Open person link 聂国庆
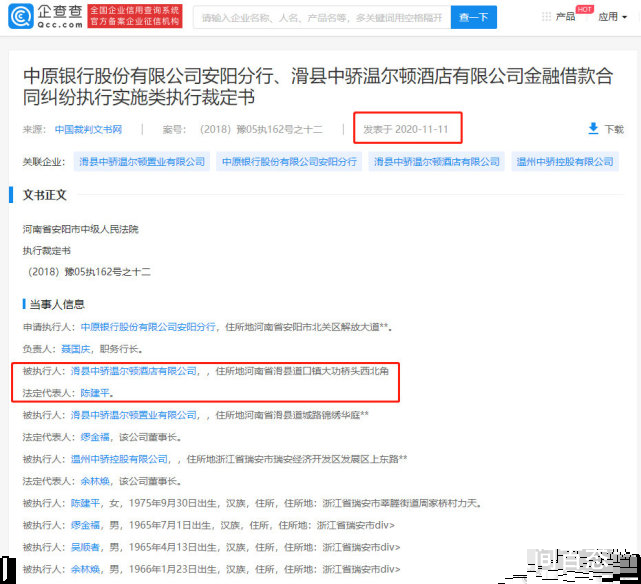 coord(76,349)
